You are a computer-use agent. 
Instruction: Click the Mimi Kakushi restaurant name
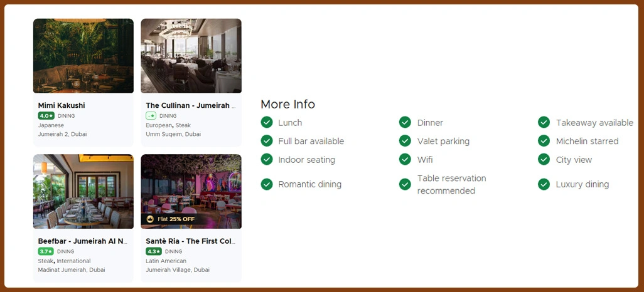point(62,106)
